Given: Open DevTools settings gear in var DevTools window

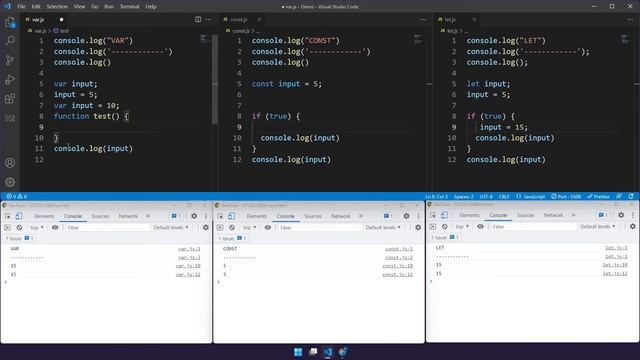Looking at the screenshot, I should pos(194,216).
